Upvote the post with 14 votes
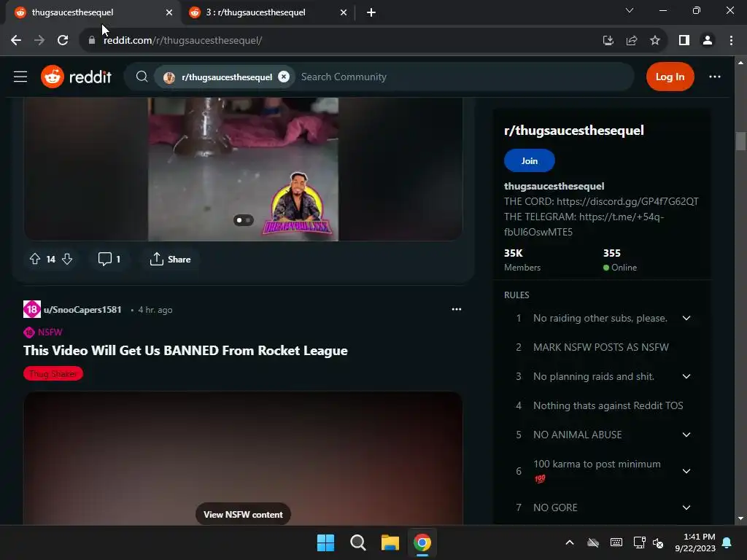 (x=35, y=259)
